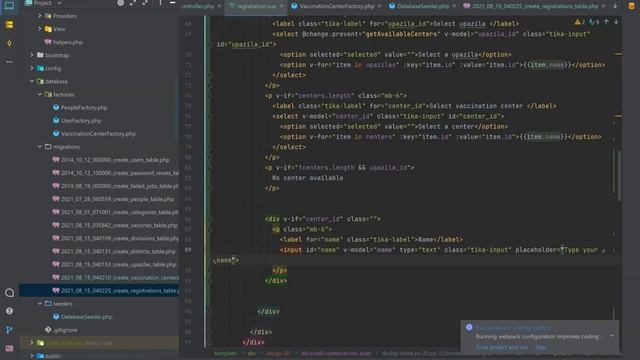
Task: Expand the bootstrap folder
Action: [x=32, y=55]
